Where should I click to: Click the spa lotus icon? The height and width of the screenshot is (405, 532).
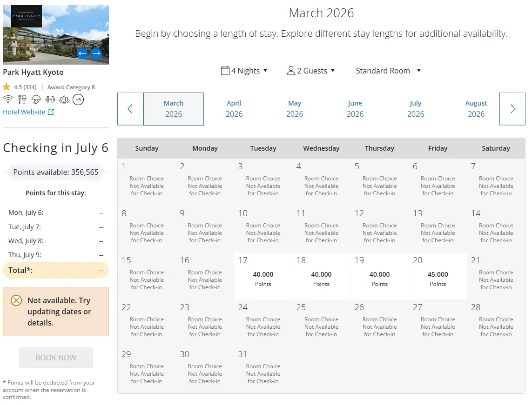pos(64,99)
